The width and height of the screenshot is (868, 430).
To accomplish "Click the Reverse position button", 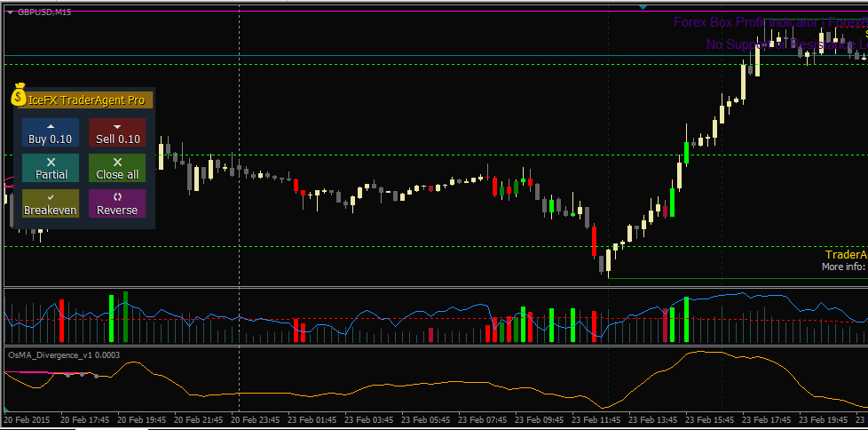I will coord(117,203).
